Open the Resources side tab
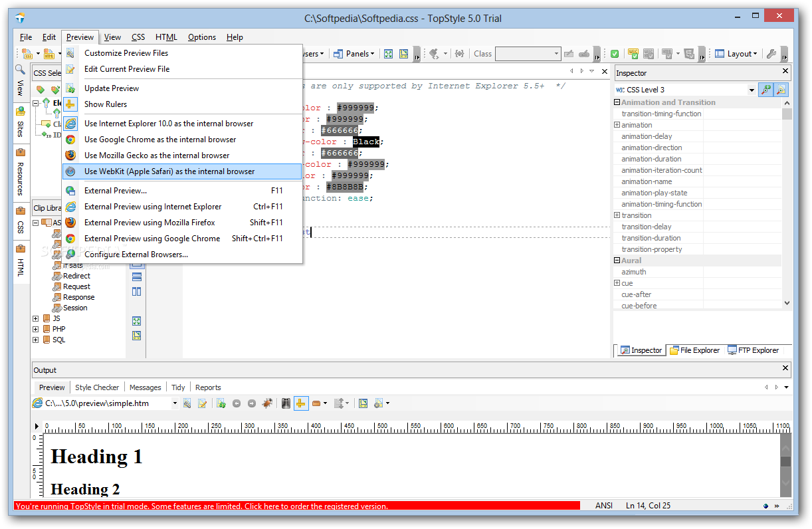Image resolution: width=812 pixels, height=529 pixels. 21,172
